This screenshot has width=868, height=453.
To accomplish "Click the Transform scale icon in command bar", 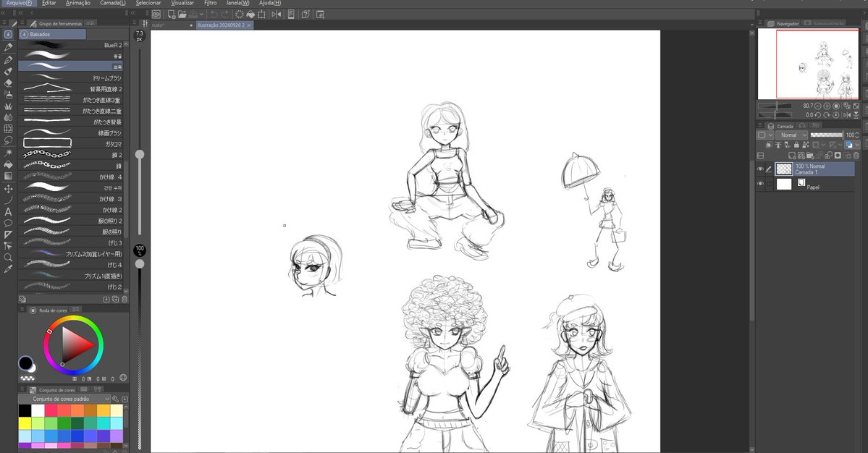I will click(x=261, y=14).
